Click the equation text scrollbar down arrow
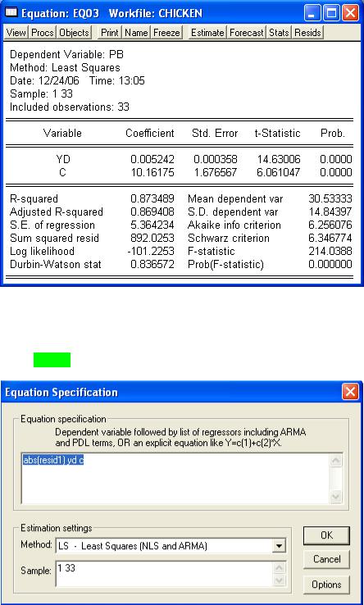 tap(335, 495)
